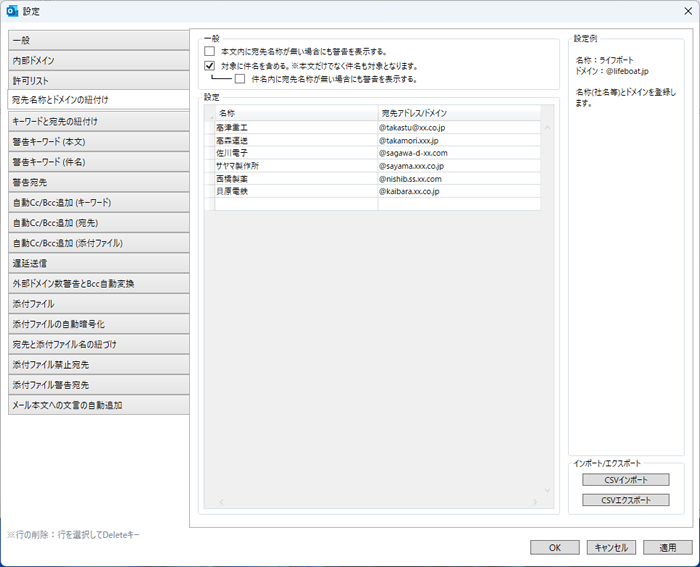Click the CSVエクスポート button
The height and width of the screenshot is (567, 700).
625,500
